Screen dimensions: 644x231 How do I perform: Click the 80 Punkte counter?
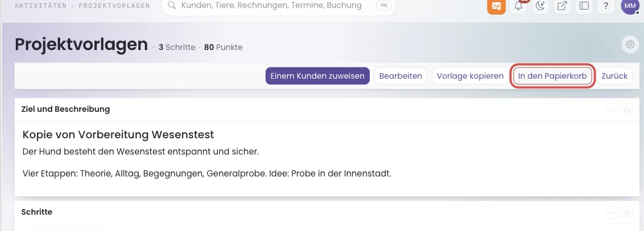pyautogui.click(x=223, y=47)
